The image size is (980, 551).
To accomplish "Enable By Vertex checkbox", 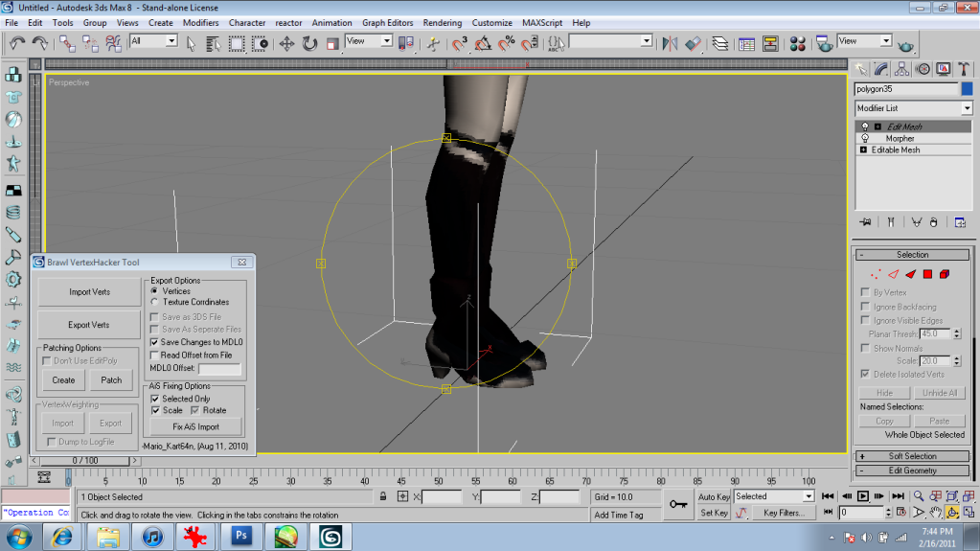I will 865,292.
